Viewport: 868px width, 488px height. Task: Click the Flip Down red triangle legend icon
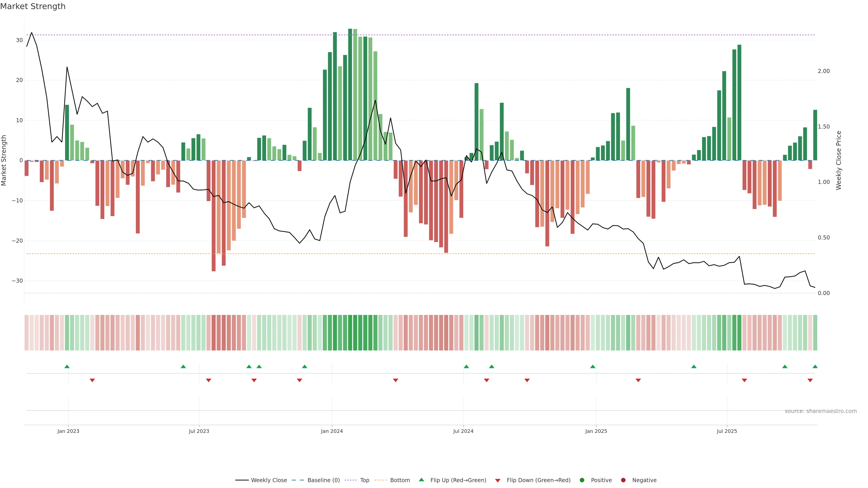click(498, 481)
